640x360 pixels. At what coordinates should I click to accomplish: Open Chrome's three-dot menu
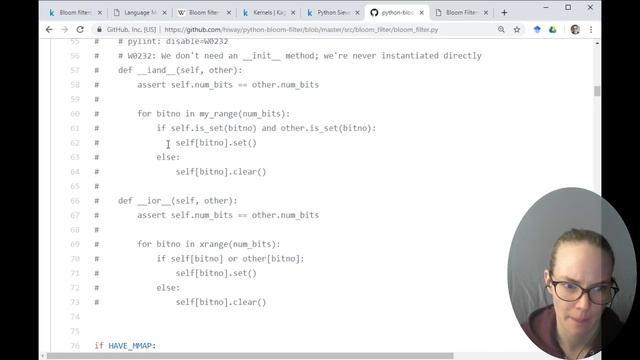click(591, 29)
